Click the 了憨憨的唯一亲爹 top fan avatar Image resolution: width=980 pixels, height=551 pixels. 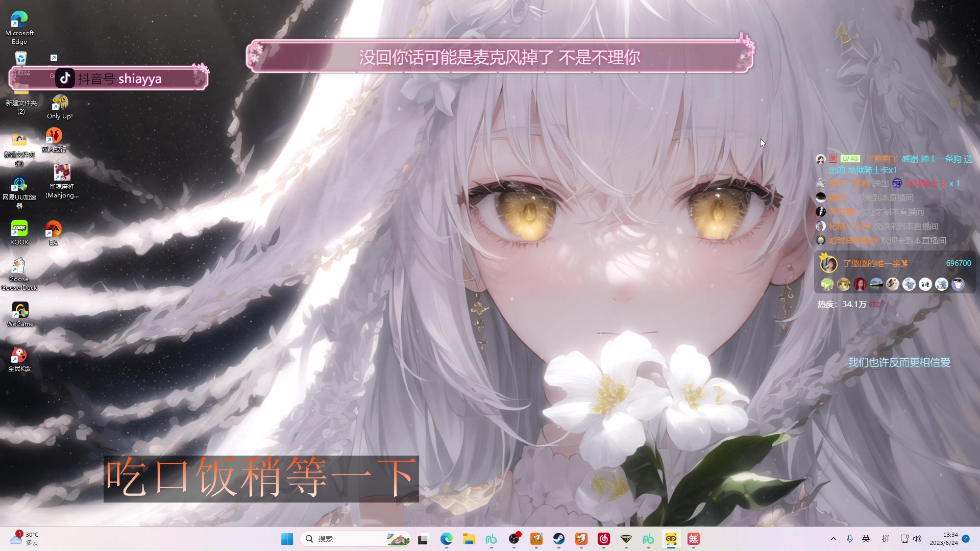pyautogui.click(x=828, y=264)
